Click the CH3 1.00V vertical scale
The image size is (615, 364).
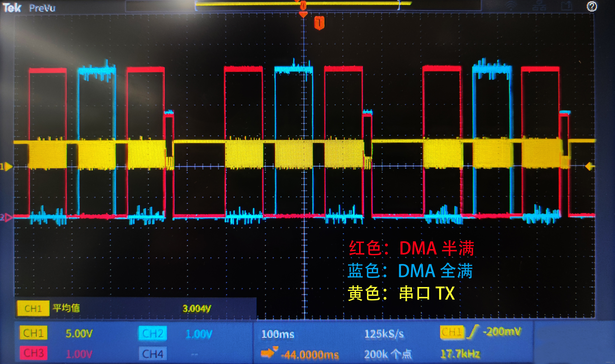point(79,354)
